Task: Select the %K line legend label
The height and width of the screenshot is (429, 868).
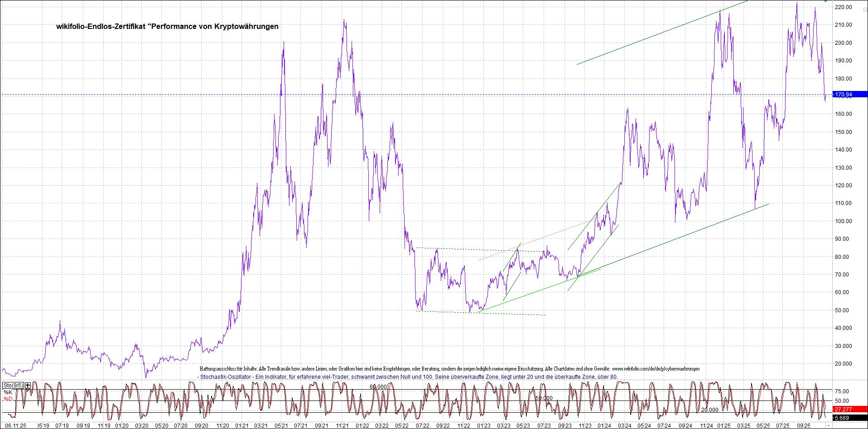Action: [8, 392]
